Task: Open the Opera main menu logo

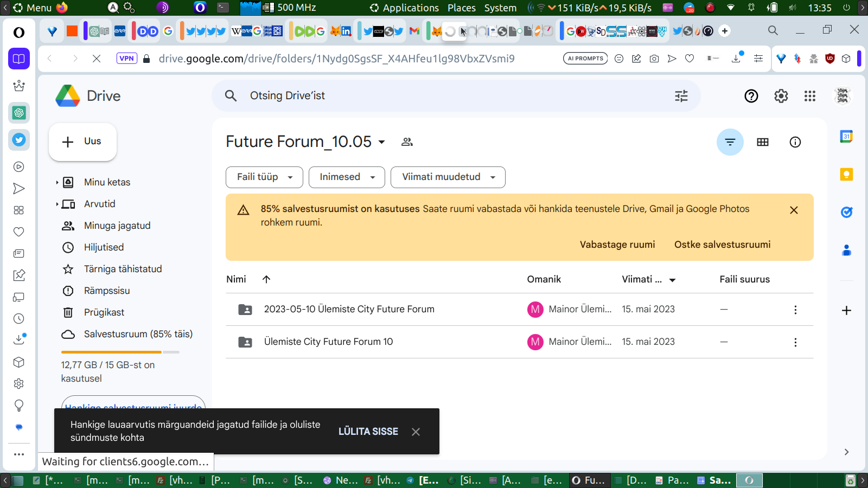Action: (x=19, y=33)
